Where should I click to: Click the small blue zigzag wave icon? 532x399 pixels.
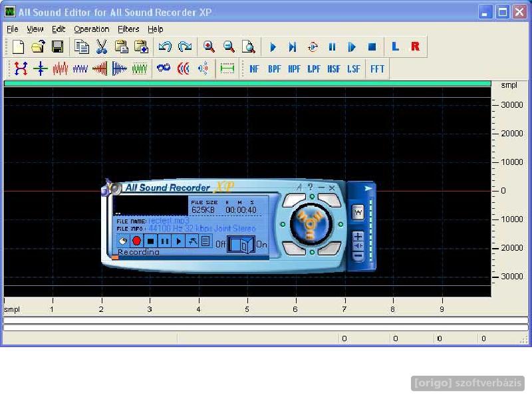point(80,69)
